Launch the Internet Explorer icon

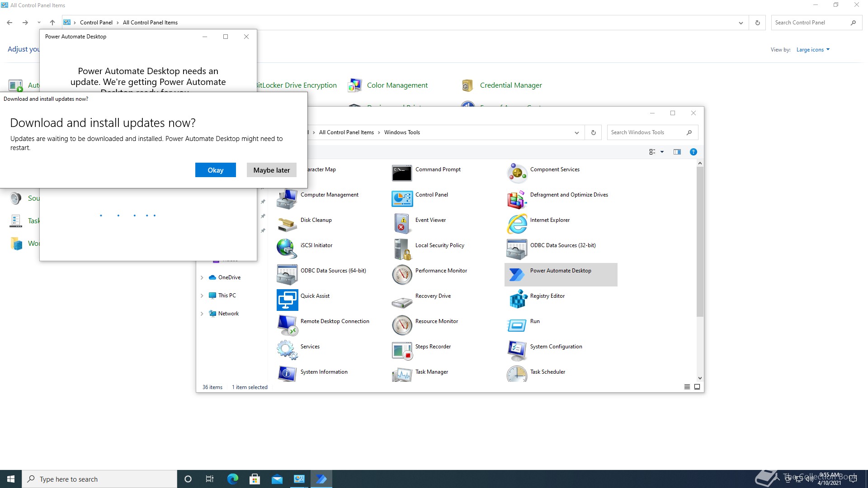tap(517, 224)
